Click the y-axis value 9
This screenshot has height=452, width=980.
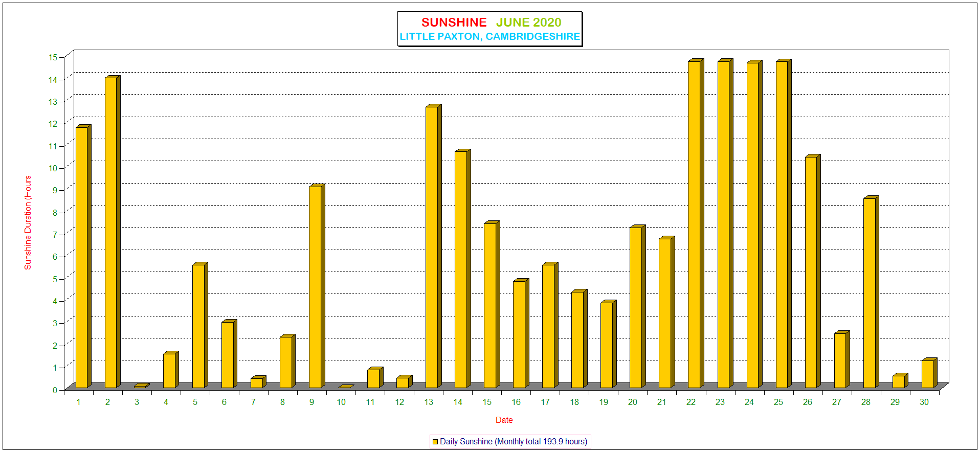pos(55,190)
